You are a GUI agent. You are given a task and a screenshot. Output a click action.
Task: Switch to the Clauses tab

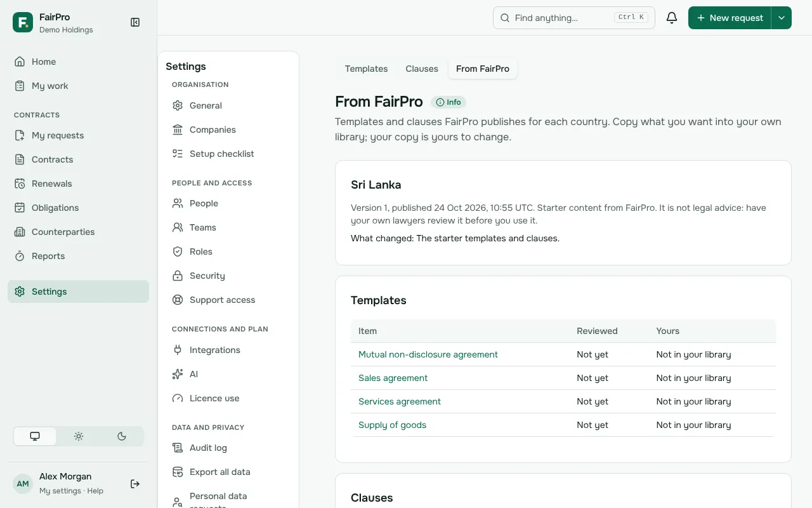click(422, 69)
